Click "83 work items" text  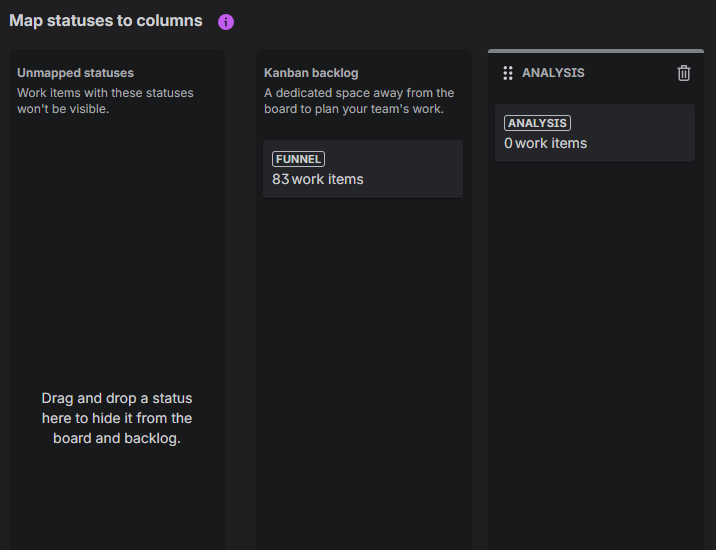tap(318, 180)
